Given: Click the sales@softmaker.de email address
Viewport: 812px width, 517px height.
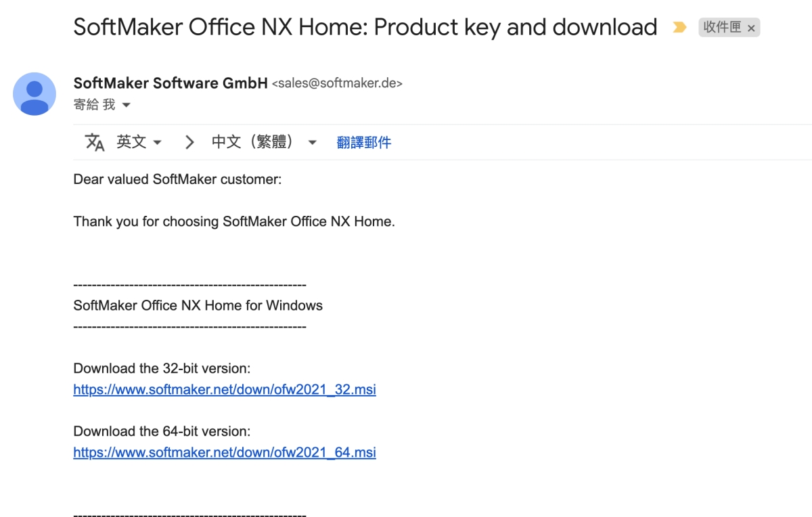Looking at the screenshot, I should pyautogui.click(x=337, y=84).
